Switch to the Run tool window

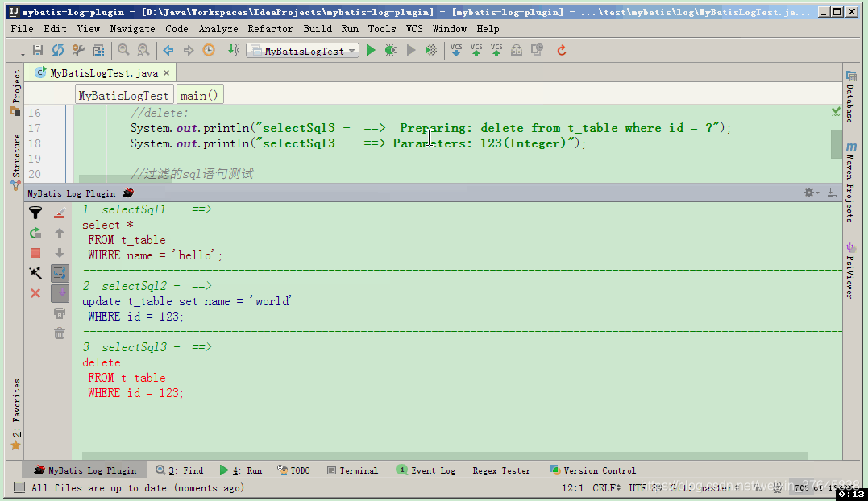pos(241,470)
